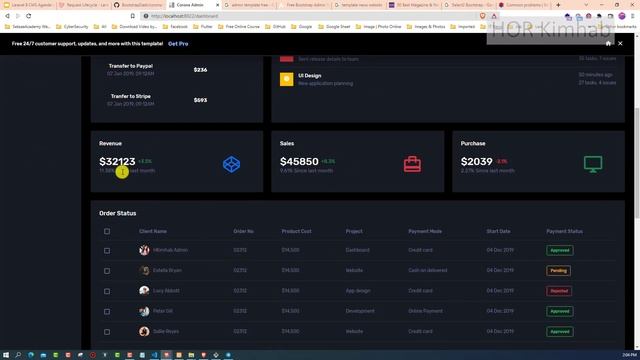Click the blue Codepen icon in Revenue card
The height and width of the screenshot is (360, 640).
231,164
